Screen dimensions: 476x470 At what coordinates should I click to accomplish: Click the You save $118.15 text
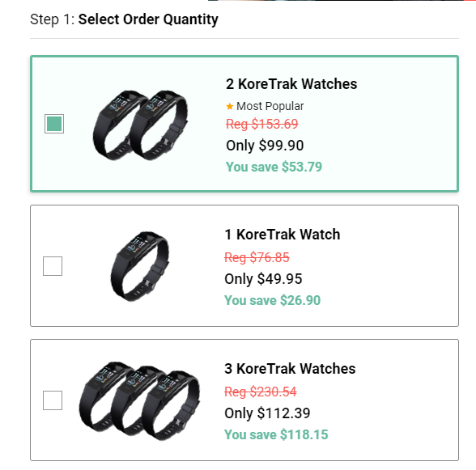point(276,434)
